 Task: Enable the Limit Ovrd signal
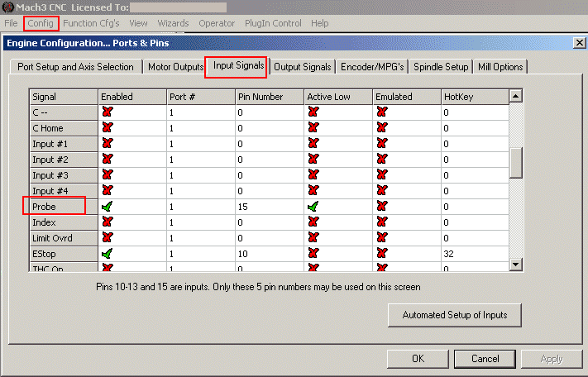[107, 238]
